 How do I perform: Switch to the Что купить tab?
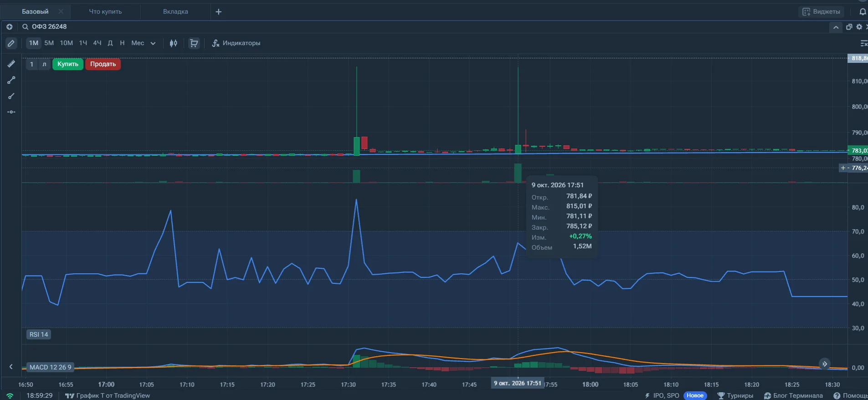(x=105, y=12)
